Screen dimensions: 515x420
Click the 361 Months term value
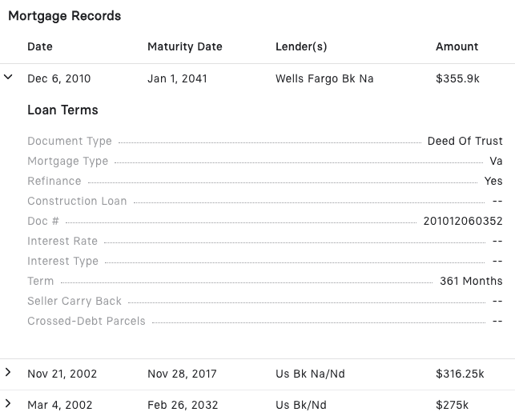click(x=471, y=281)
